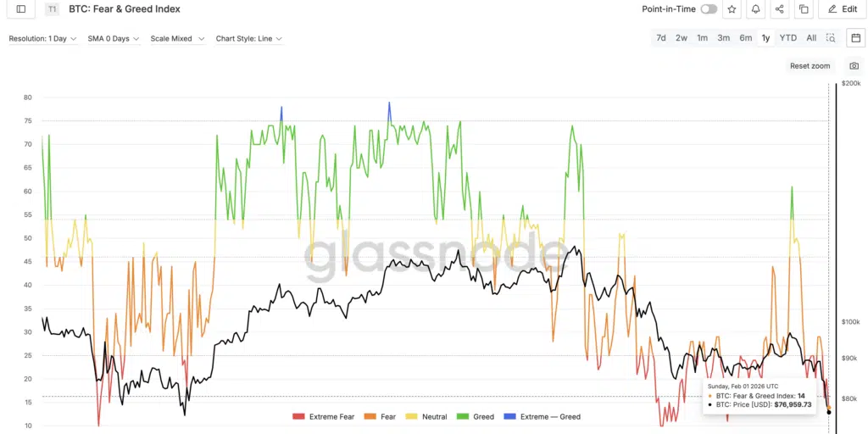Switch to the YTD time range
The height and width of the screenshot is (434, 868).
[787, 38]
